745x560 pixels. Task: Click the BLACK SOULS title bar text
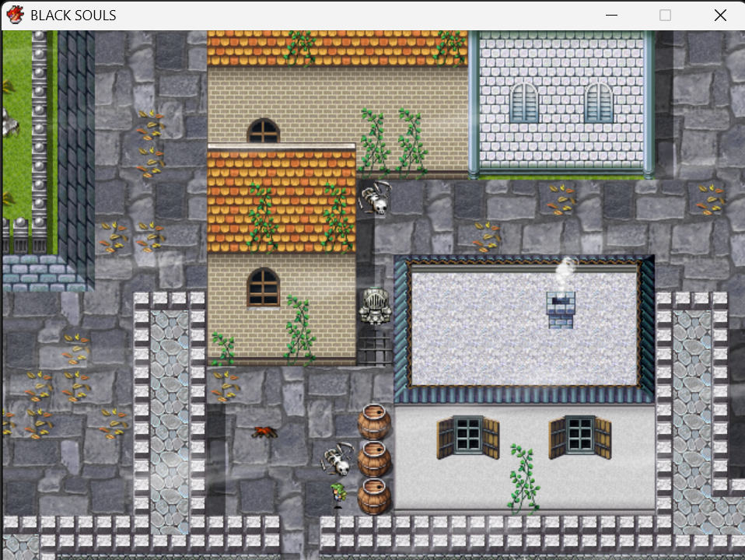(x=73, y=16)
